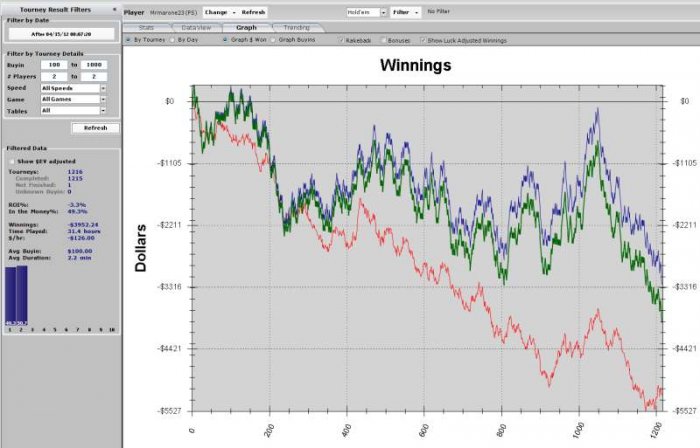This screenshot has width=700, height=448.
Task: Toggle Show Luck Adjusted Winnings checkbox
Action: tap(423, 40)
